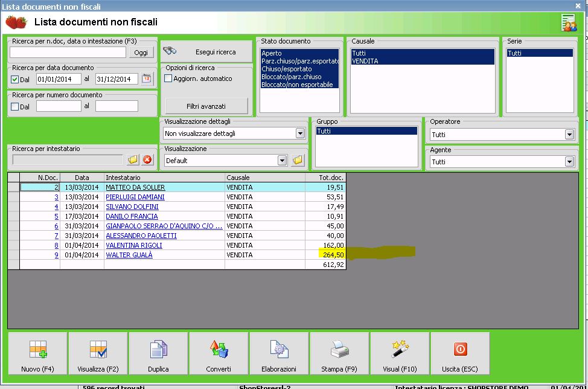The width and height of the screenshot is (588, 389).
Task: Sort by N.Doc. column header
Action: tap(40, 178)
